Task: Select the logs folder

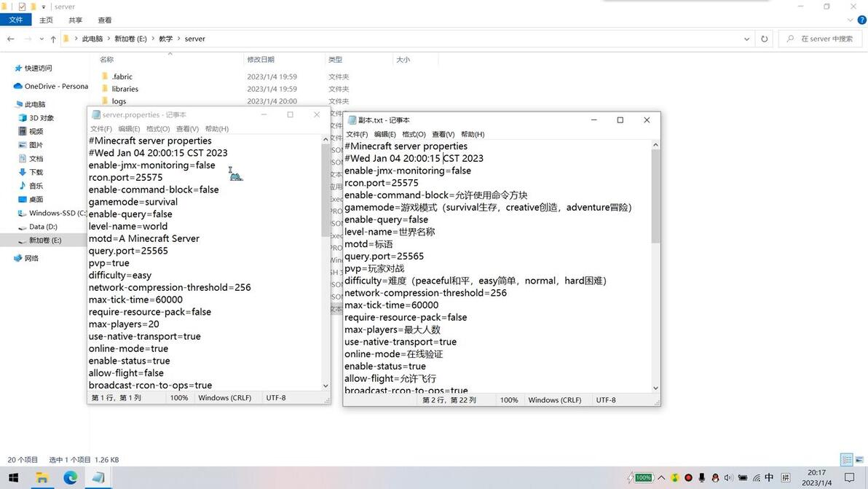Action: pos(119,101)
